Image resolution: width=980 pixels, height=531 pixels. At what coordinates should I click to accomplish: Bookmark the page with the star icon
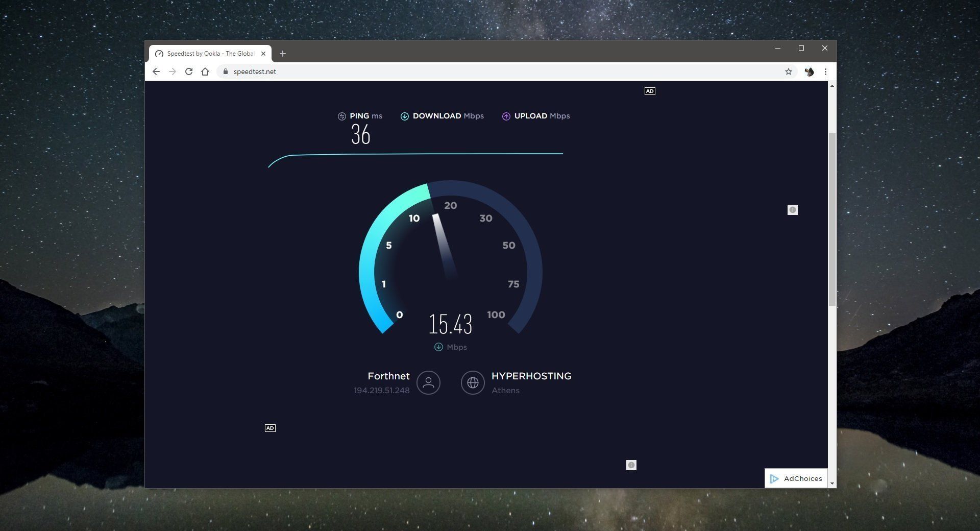[x=789, y=71]
